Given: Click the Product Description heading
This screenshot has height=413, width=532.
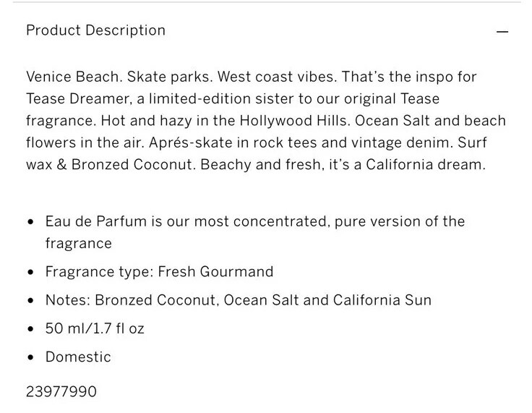Looking at the screenshot, I should point(95,30).
